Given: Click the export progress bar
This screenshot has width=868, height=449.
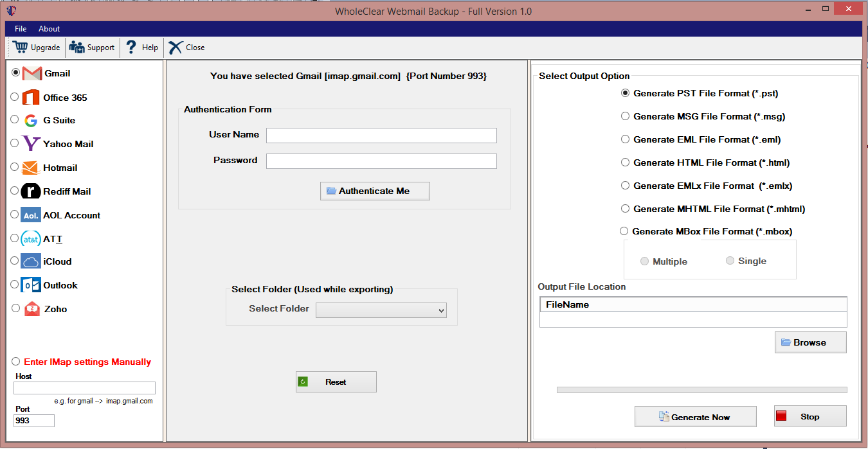Looking at the screenshot, I should pyautogui.click(x=701, y=390).
